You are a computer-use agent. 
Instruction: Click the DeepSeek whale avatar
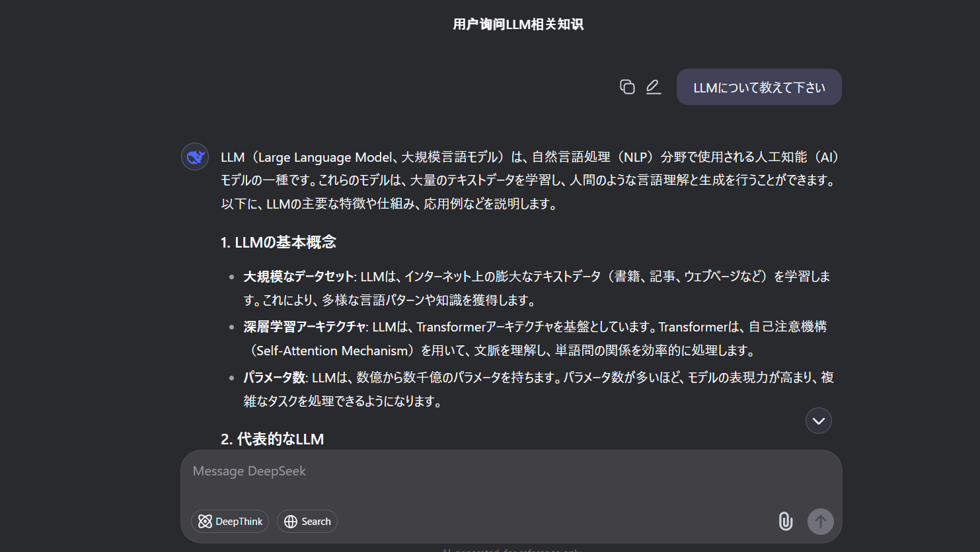click(x=195, y=156)
